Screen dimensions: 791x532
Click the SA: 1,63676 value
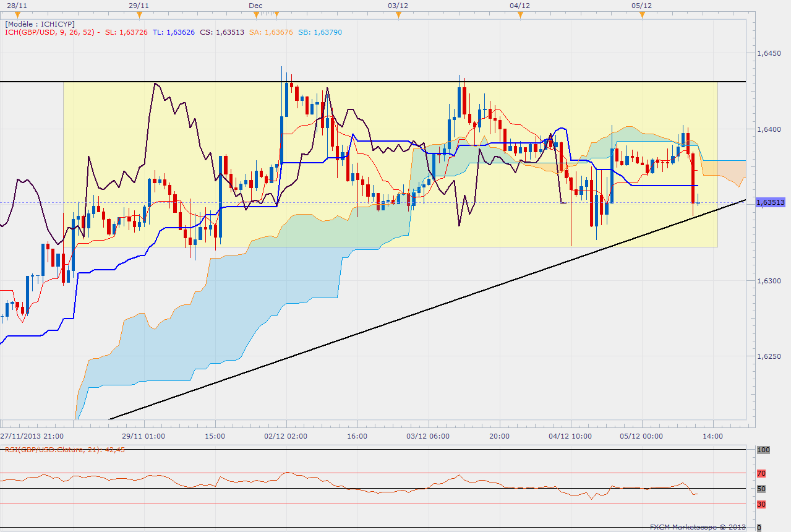[x=270, y=32]
